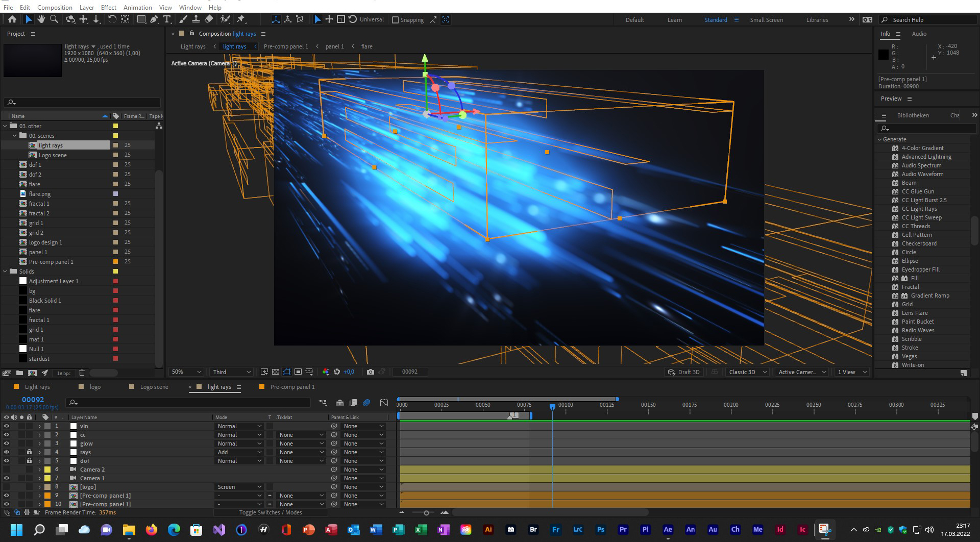Toggle visibility of Camera 1 layer
This screenshot has width=980, height=542.
coord(7,478)
